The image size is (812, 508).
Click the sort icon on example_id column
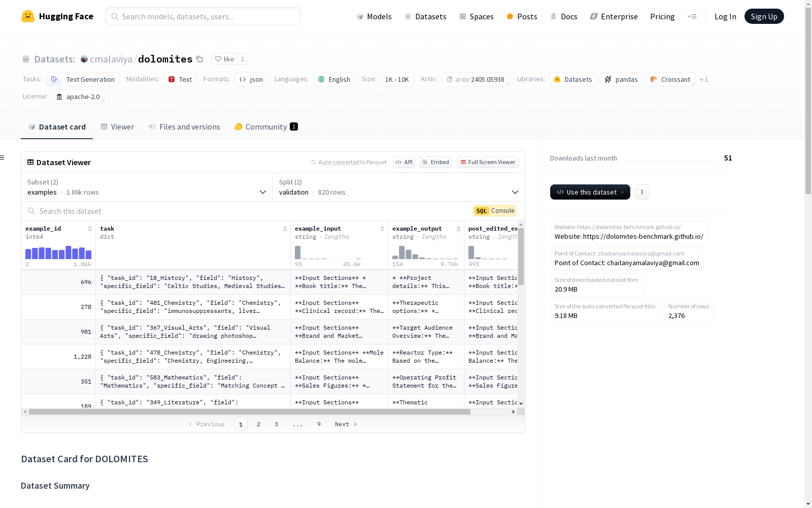point(90,229)
